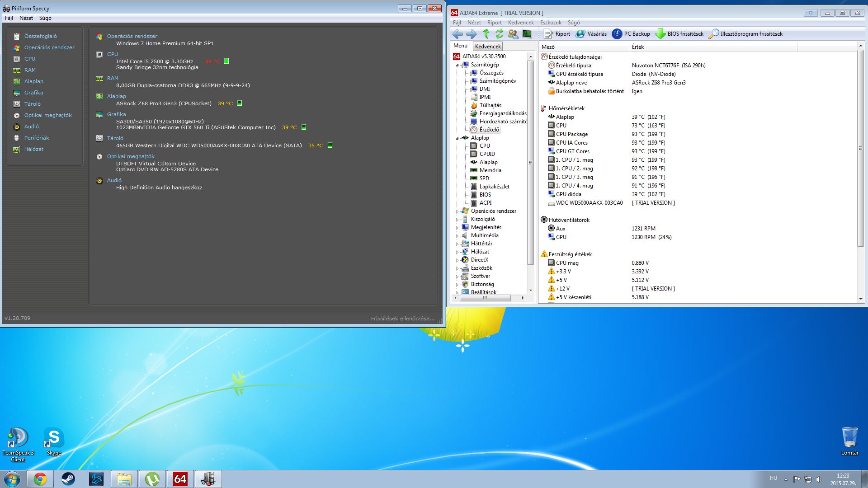This screenshot has width=868, height=488.
Task: Expand the Kiszolgáló tree node
Action: [x=457, y=220]
